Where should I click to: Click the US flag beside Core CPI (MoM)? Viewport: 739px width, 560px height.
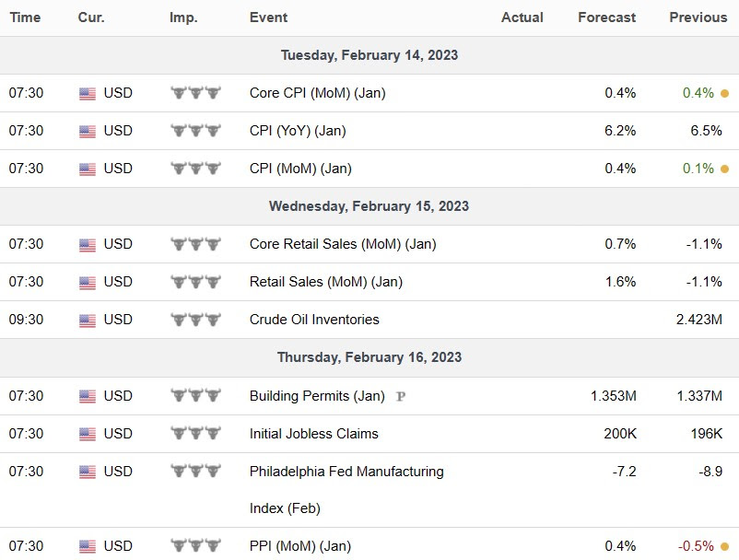point(88,93)
